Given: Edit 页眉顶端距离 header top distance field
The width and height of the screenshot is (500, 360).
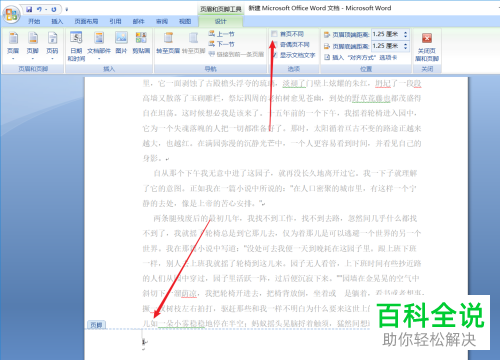Looking at the screenshot, I should [x=387, y=34].
